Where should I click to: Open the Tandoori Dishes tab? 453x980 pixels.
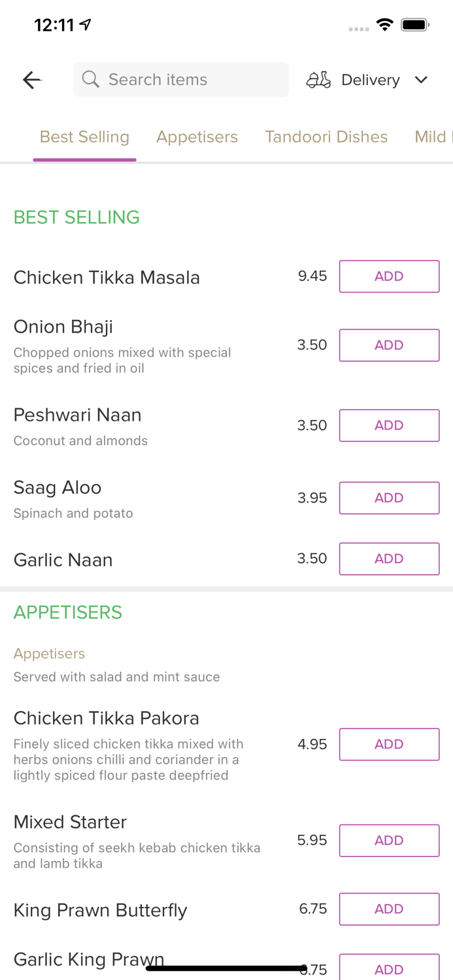[x=326, y=137]
